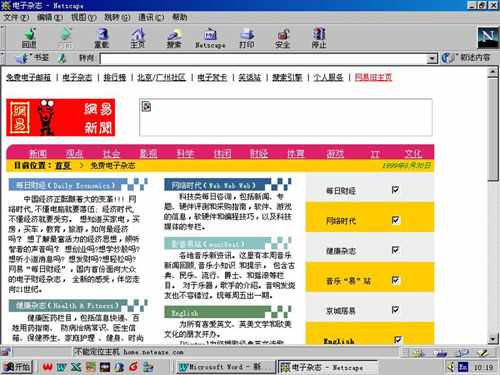Screen dimensions: 500x375
Task: Toggle the 健康杂志 subscription checkbox
Action: tap(395, 250)
